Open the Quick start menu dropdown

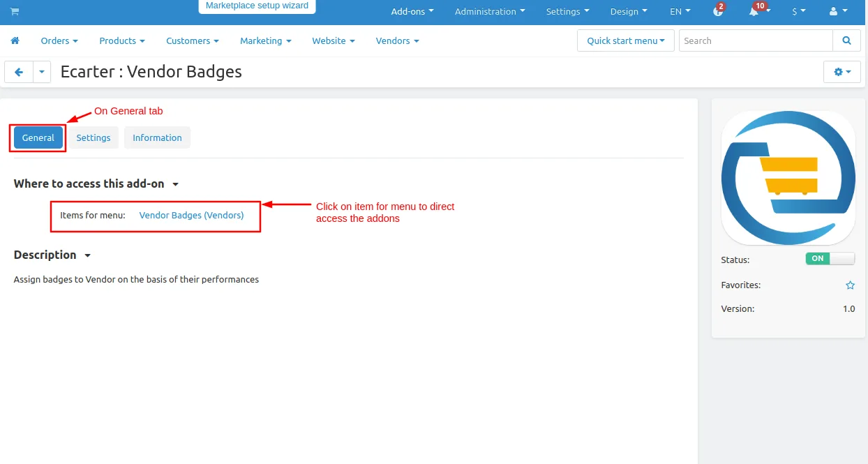626,40
